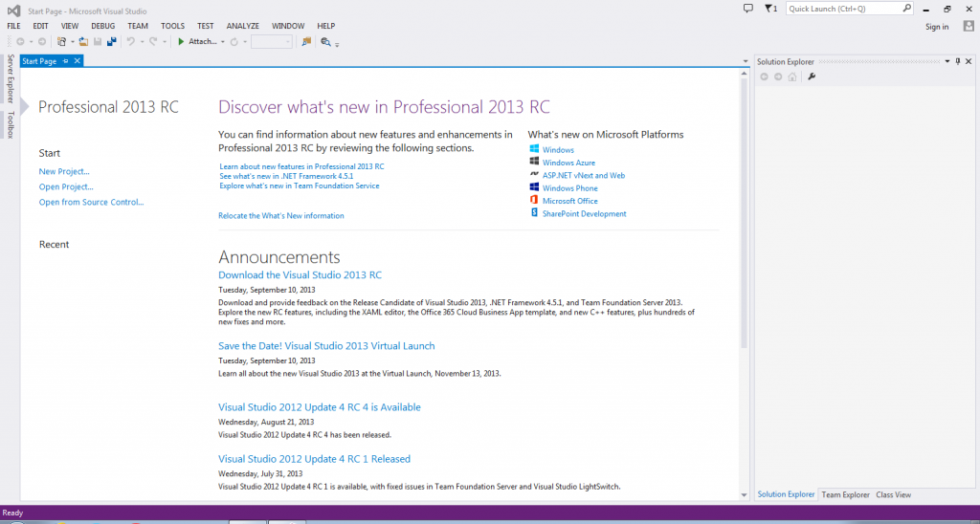980x524 pixels.
Task: Switch to the Team Explorer tab
Action: 845,494
